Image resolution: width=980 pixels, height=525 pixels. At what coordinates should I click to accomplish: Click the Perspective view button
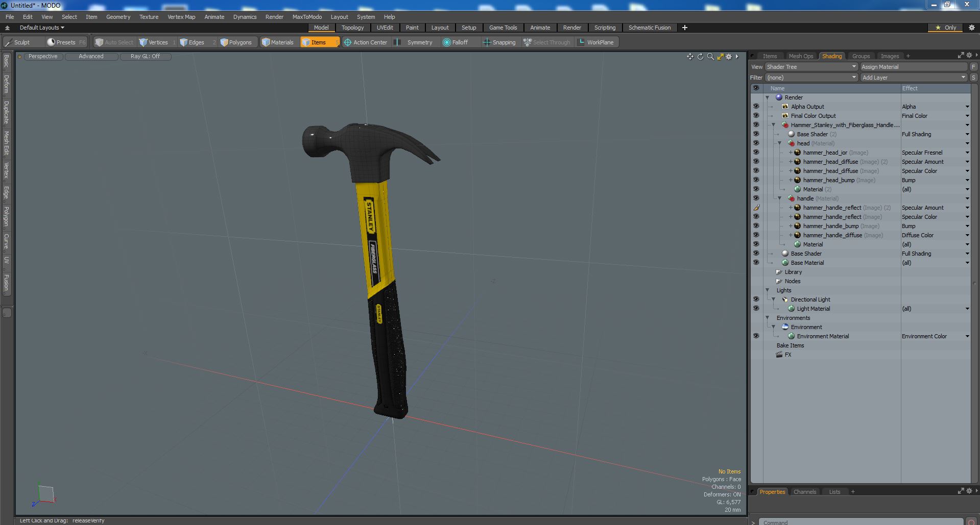pyautogui.click(x=43, y=57)
